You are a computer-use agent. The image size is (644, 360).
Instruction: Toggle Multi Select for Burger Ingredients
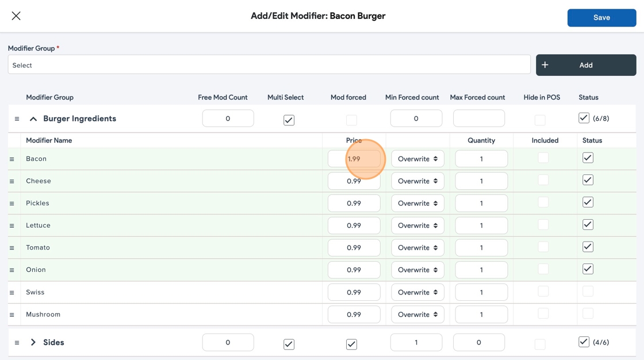289,120
